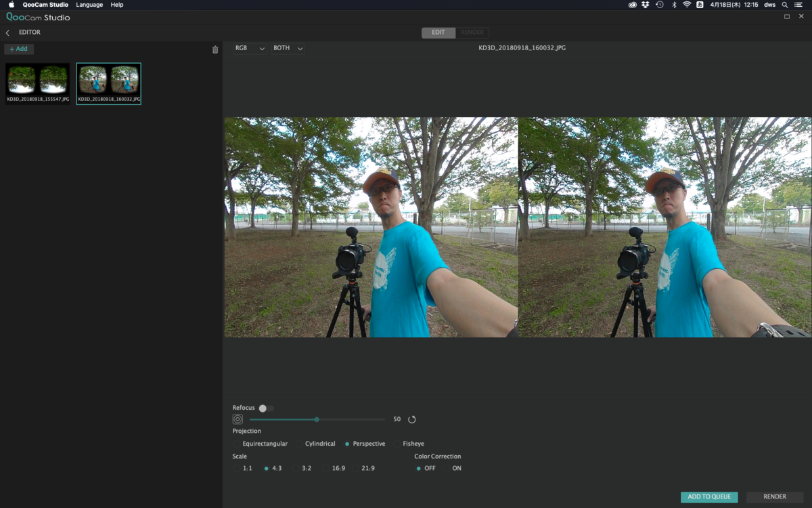Click the date and time display
This screenshot has width=812, height=508.
click(734, 5)
